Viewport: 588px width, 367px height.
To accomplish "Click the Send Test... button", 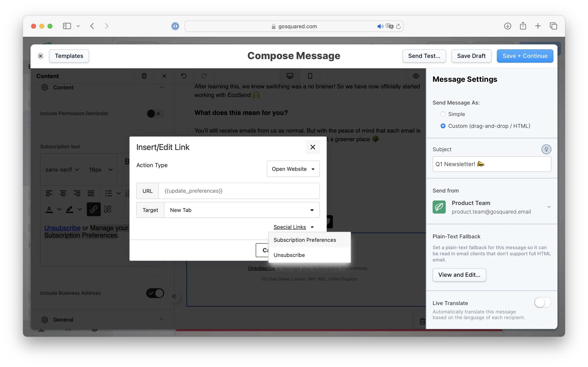I will [x=424, y=56].
